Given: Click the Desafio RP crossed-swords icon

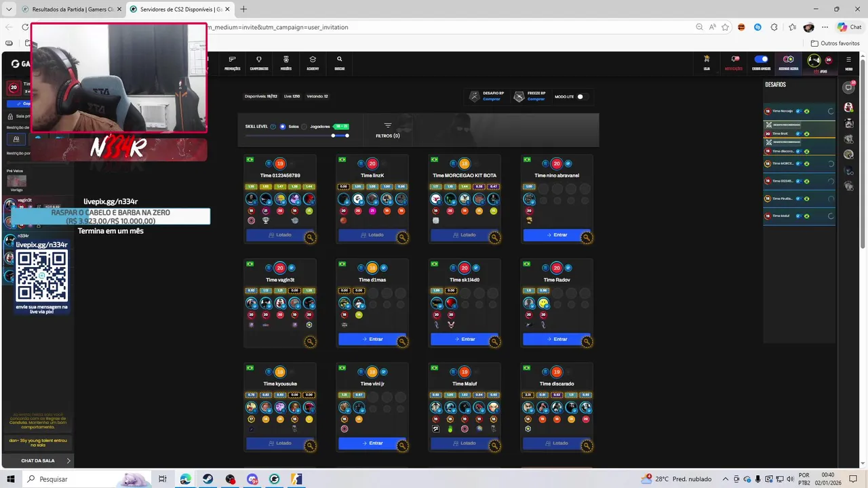Looking at the screenshot, I should tap(475, 97).
